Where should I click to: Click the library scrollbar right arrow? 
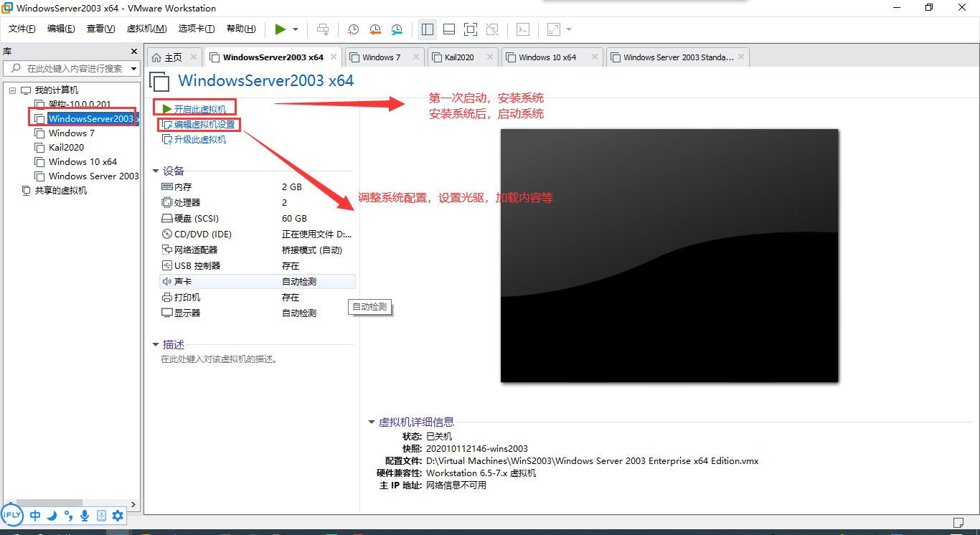coord(133,504)
